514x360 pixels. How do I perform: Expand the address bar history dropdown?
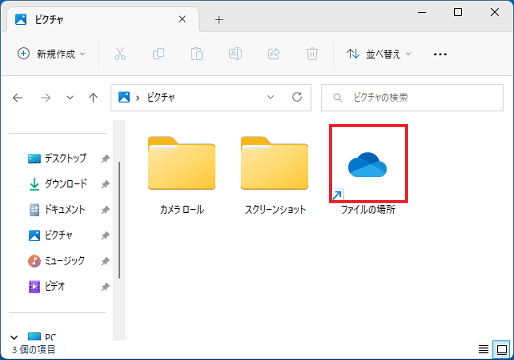tap(271, 97)
